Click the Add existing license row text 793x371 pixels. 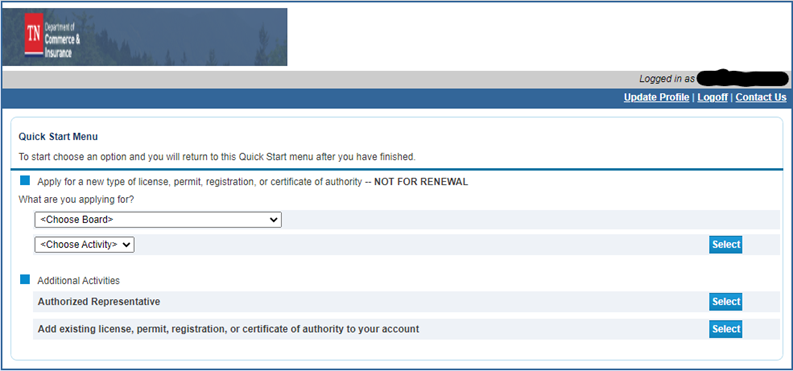point(229,329)
